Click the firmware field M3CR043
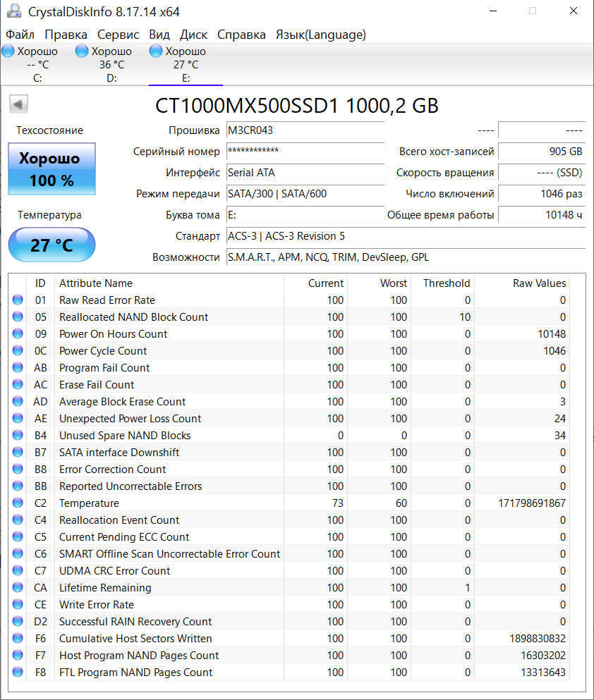Image resolution: width=594 pixels, height=700 pixels. (305, 130)
